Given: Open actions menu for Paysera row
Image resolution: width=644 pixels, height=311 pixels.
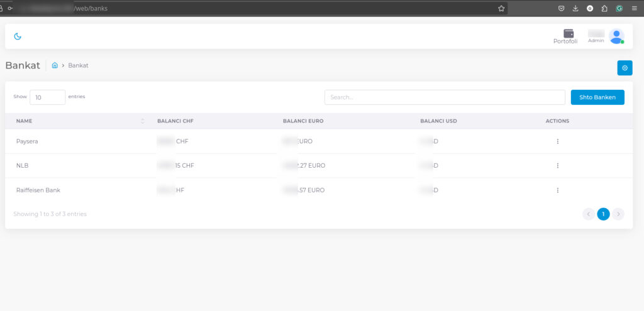Looking at the screenshot, I should (x=557, y=141).
